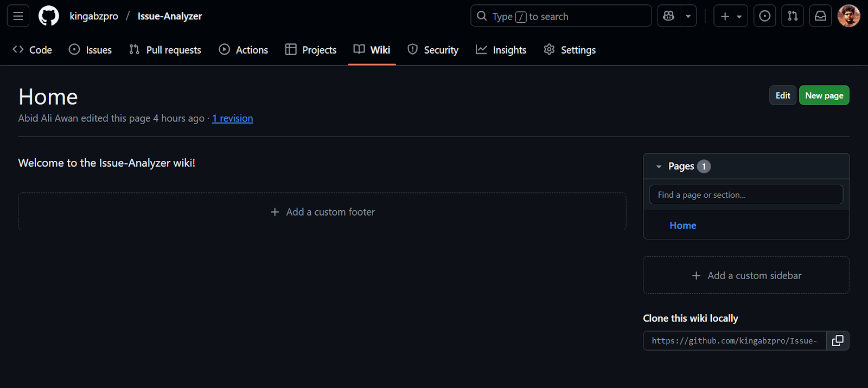The width and height of the screenshot is (868, 388).
Task: Switch to the Settings tab
Action: tap(570, 50)
